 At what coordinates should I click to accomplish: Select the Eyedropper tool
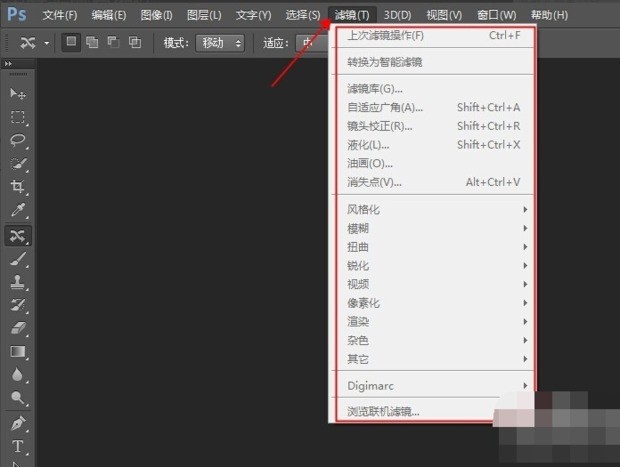point(17,211)
